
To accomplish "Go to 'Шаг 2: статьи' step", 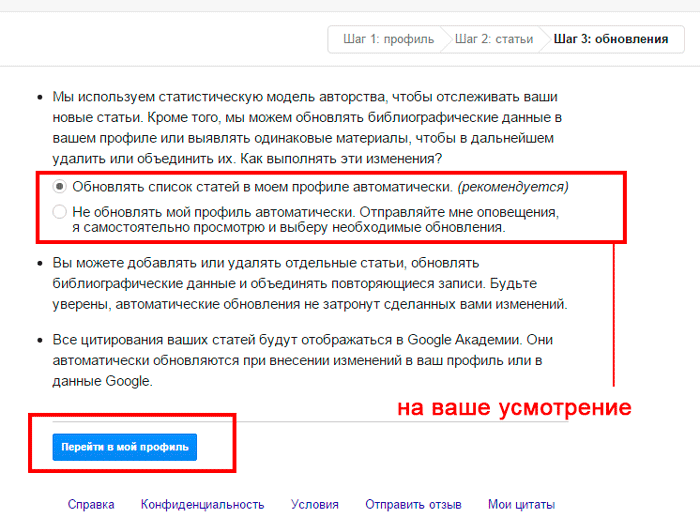I will 494,39.
